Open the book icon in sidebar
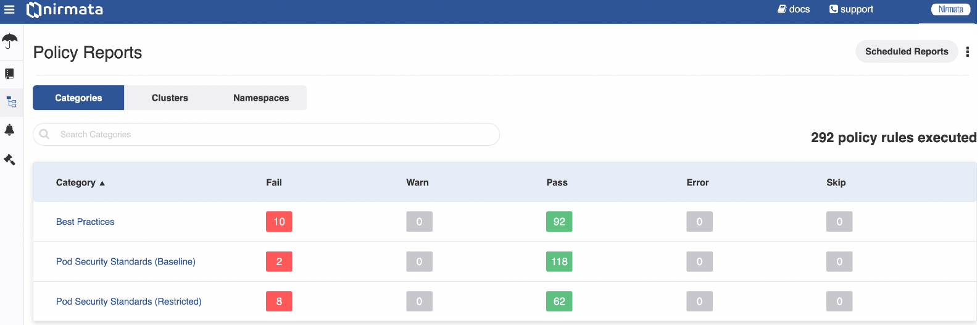Screen dimensions: 980x325 [9, 74]
